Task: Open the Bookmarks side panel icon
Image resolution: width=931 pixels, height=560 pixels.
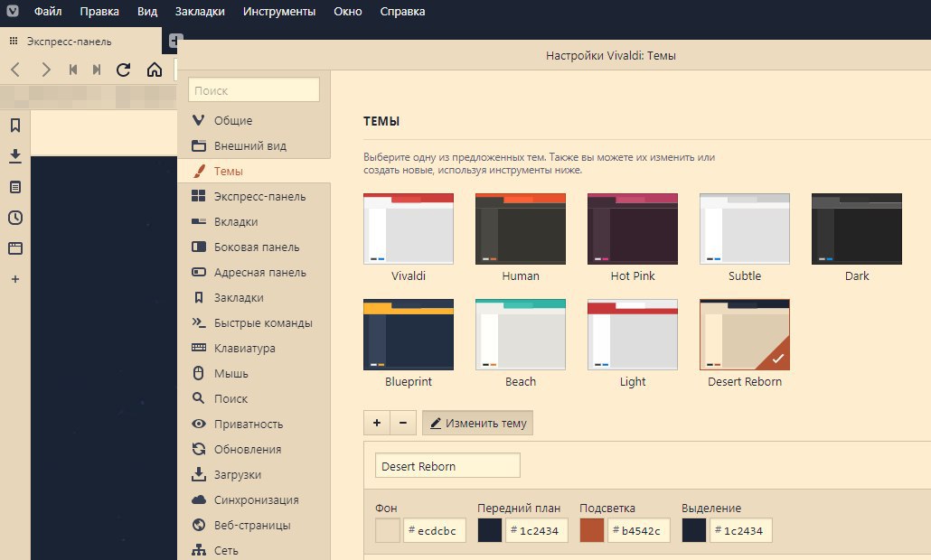Action: pyautogui.click(x=15, y=126)
